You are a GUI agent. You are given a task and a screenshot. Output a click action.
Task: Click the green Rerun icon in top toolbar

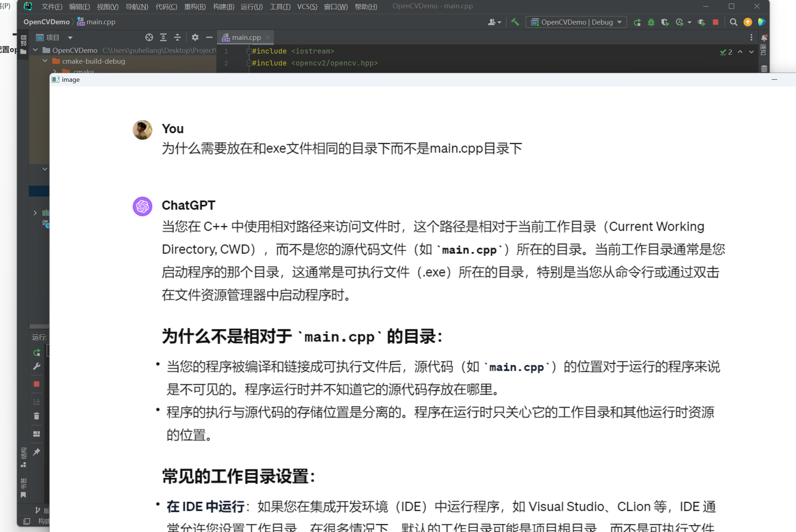tap(637, 22)
